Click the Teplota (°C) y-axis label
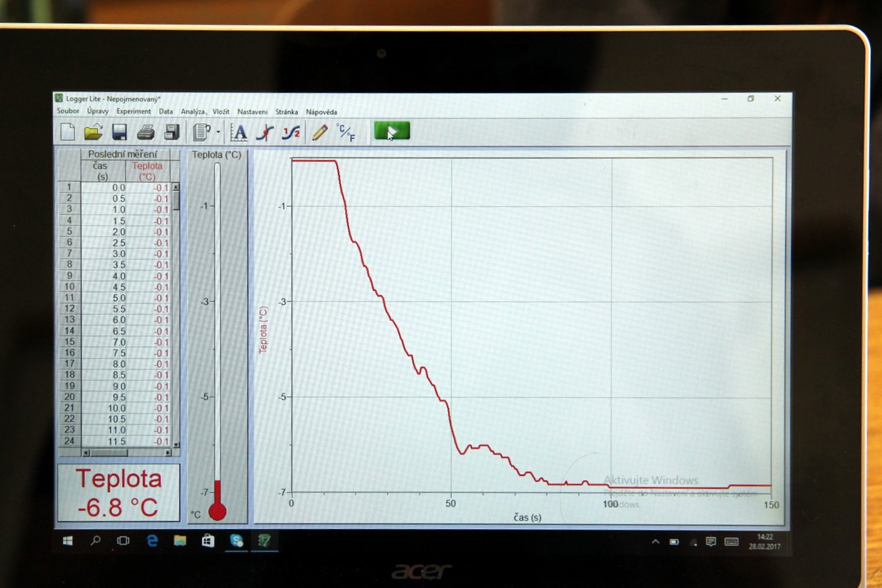The width and height of the screenshot is (882, 588). point(264,330)
